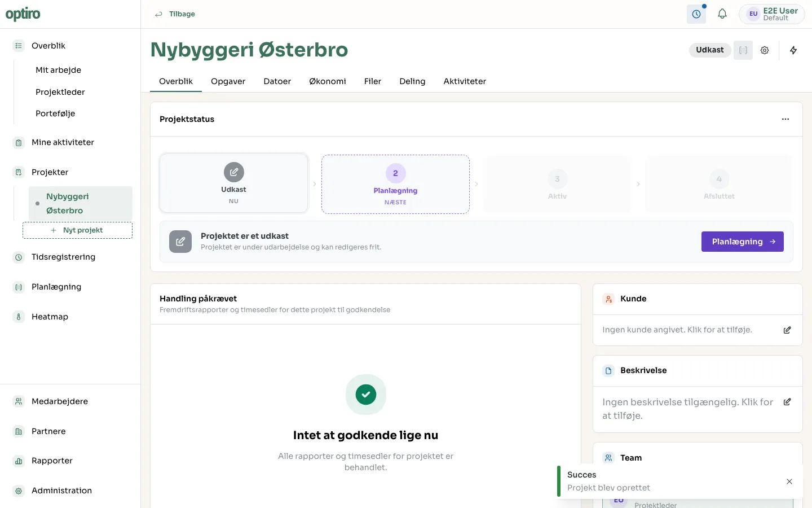Open project settings gear icon
The image size is (812, 508).
pos(765,50)
